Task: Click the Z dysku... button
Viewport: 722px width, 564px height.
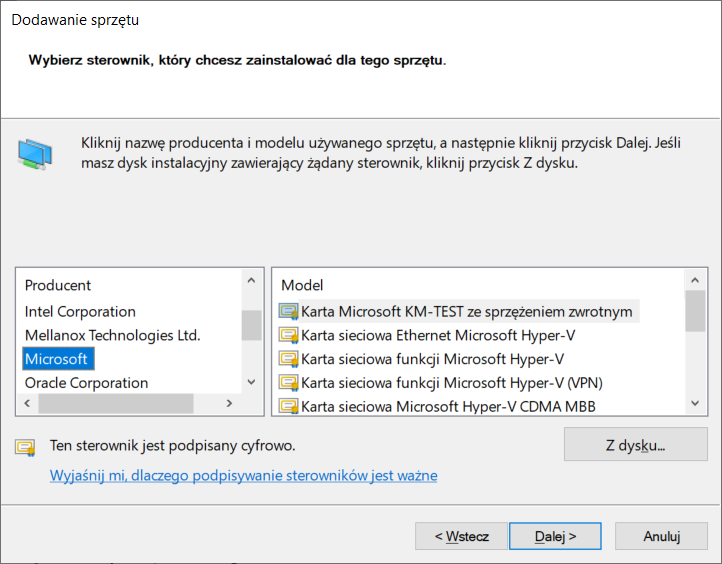Action: [x=635, y=445]
